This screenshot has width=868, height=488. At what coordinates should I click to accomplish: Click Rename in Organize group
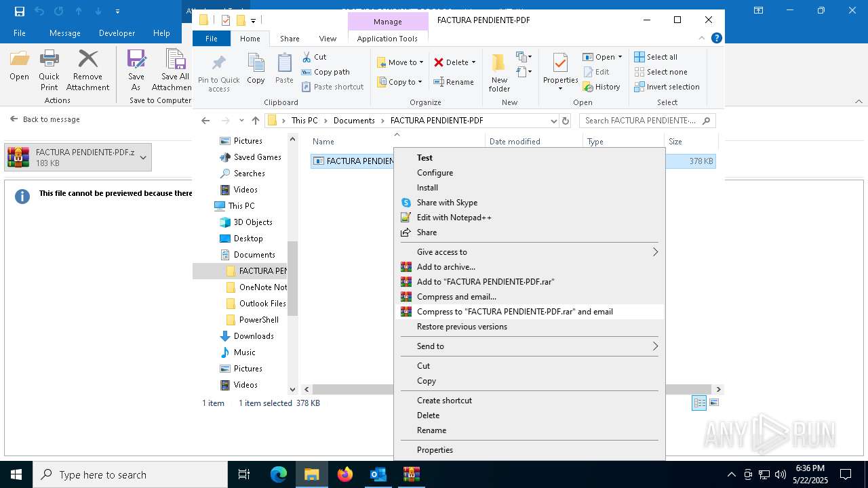(x=454, y=82)
